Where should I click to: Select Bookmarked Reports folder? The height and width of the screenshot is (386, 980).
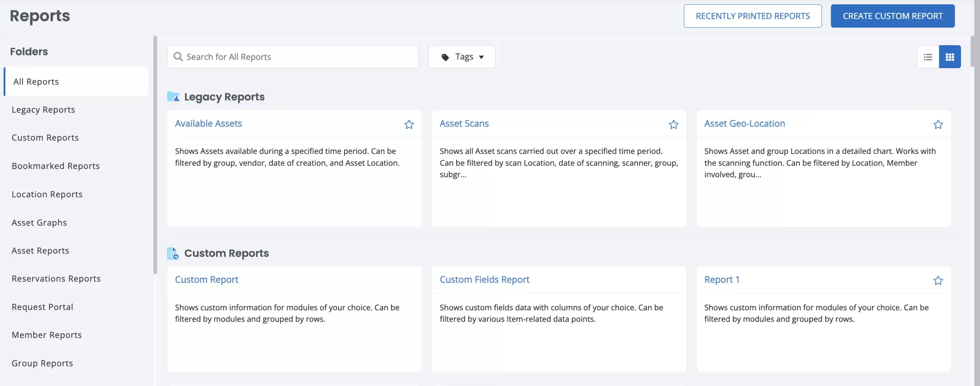[x=56, y=166]
